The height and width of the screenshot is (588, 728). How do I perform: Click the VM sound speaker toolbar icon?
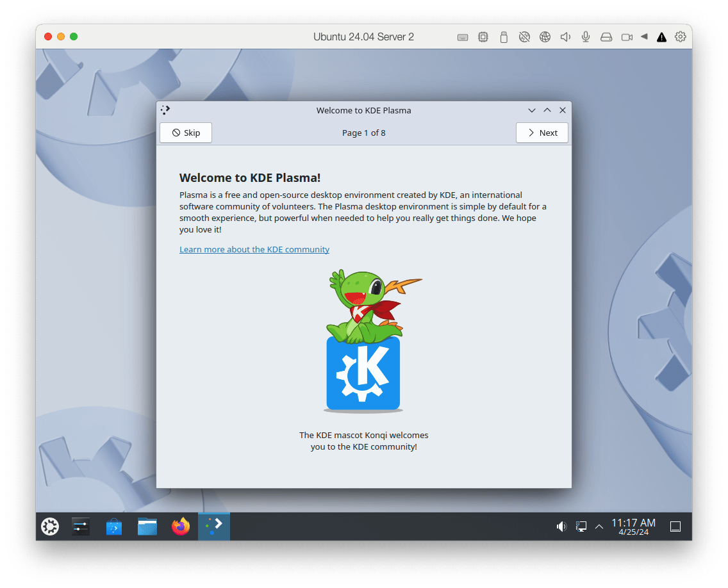click(x=565, y=37)
